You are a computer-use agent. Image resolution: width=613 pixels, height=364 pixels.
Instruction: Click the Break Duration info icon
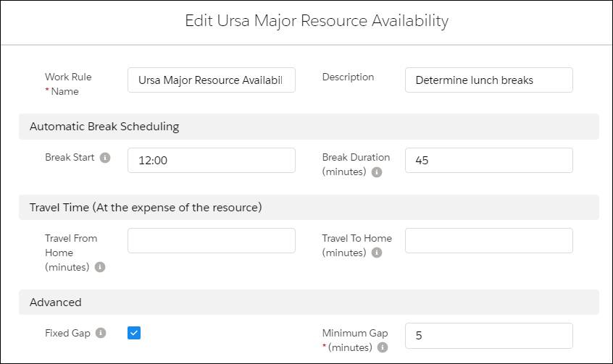pos(377,172)
